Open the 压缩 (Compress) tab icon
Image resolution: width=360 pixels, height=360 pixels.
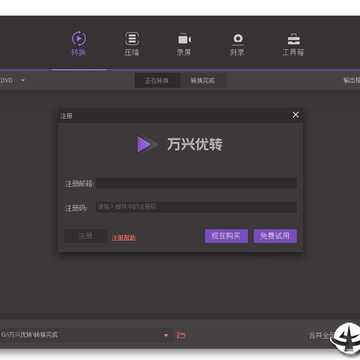[132, 39]
